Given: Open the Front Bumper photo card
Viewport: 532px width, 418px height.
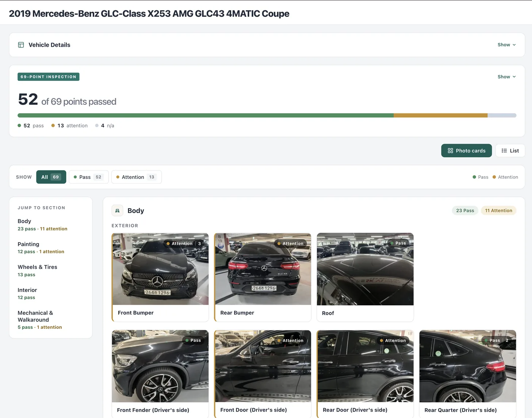Looking at the screenshot, I should [x=160, y=277].
